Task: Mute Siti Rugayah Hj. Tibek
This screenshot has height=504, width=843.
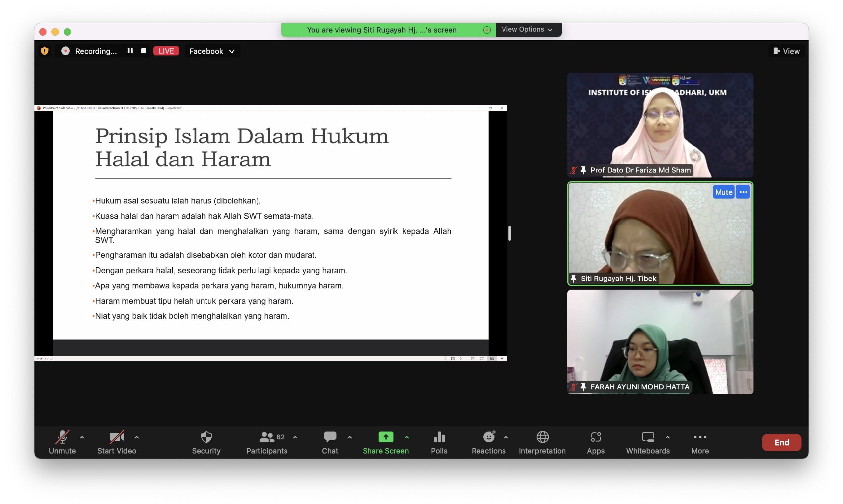Action: (x=723, y=192)
